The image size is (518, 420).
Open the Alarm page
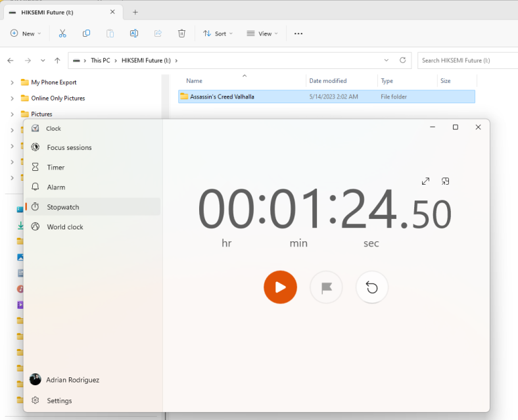coord(56,187)
